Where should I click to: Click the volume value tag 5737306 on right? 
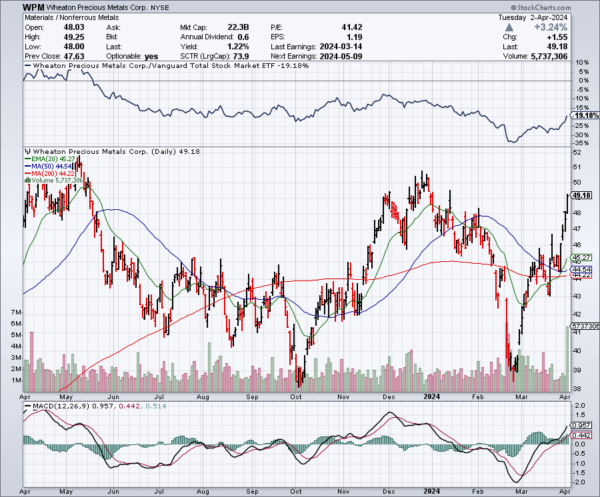point(583,326)
